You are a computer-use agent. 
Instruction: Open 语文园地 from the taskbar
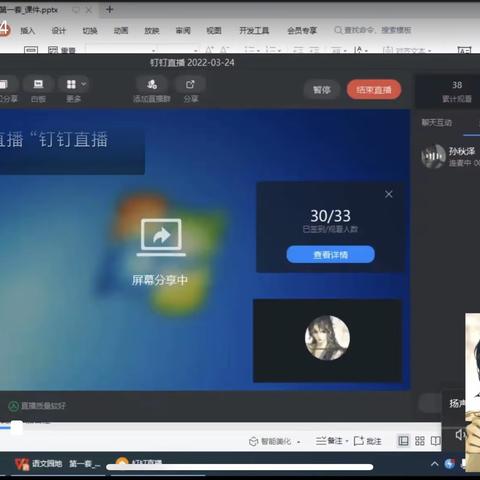[x=47, y=463]
